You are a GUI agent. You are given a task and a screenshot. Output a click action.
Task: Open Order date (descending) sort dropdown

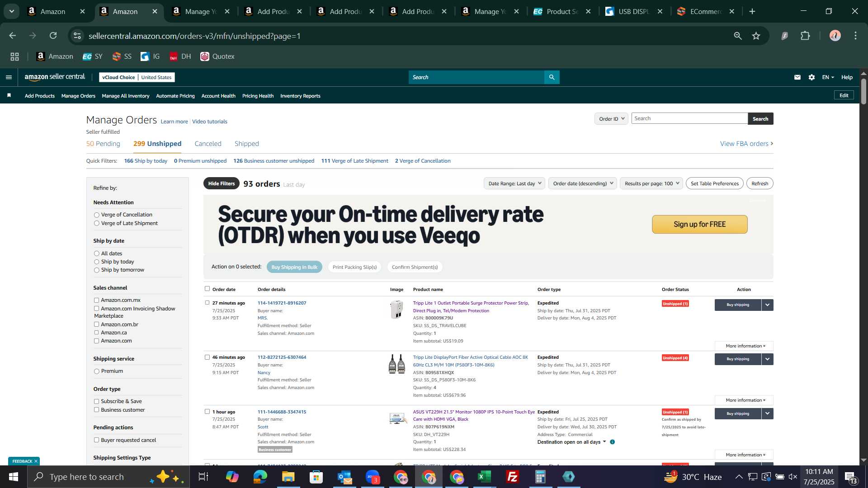(583, 183)
